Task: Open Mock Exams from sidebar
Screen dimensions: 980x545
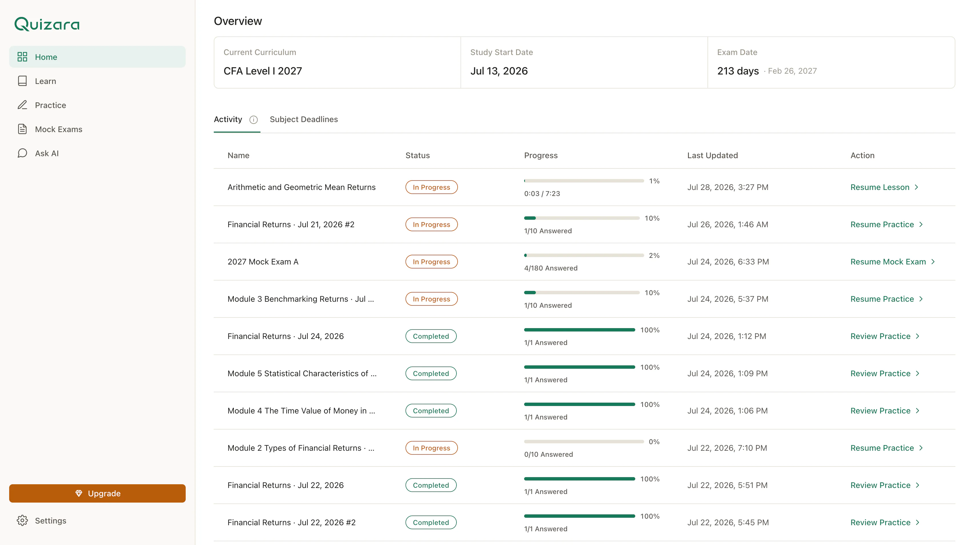Action: pyautogui.click(x=97, y=129)
